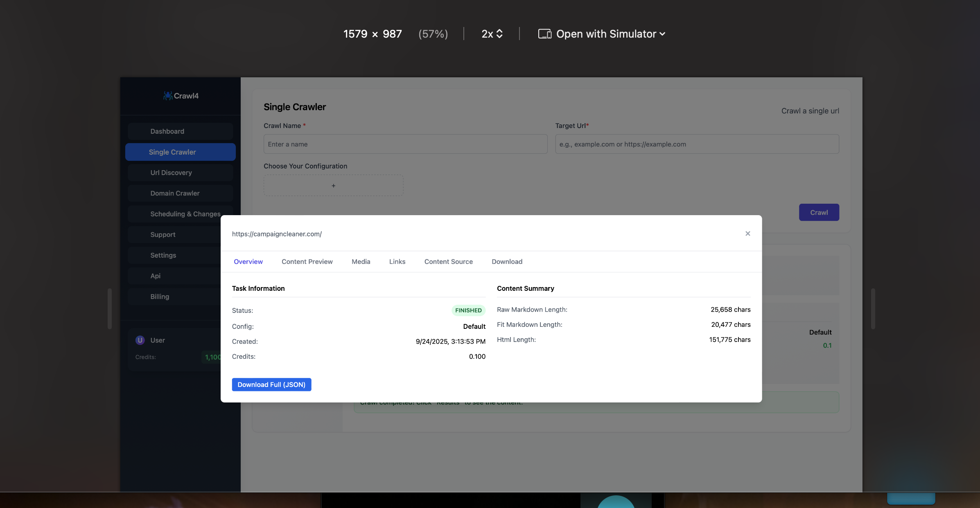This screenshot has width=980, height=508.
Task: Click Download Full (JSON)
Action: point(271,384)
